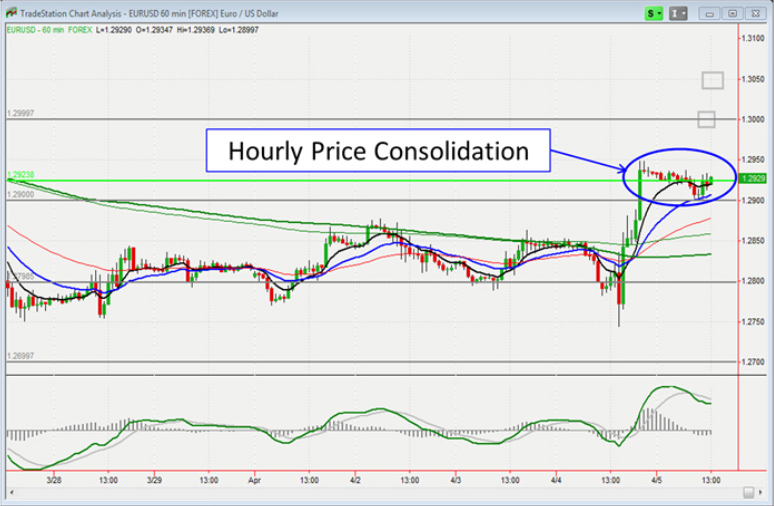
Task: Click the horizontal scrollbar left arrow
Action: 12,493
